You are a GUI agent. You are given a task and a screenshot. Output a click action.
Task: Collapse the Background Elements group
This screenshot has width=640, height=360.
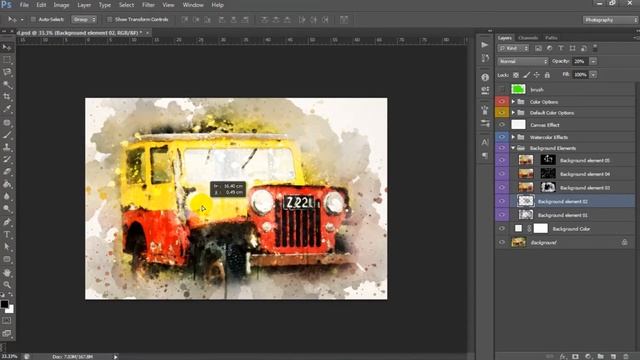click(513, 148)
